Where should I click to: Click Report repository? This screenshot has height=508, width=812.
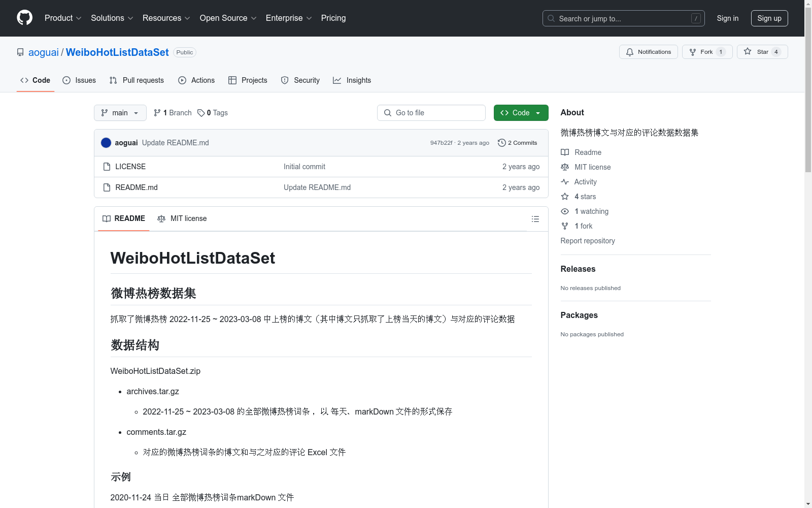pos(588,241)
